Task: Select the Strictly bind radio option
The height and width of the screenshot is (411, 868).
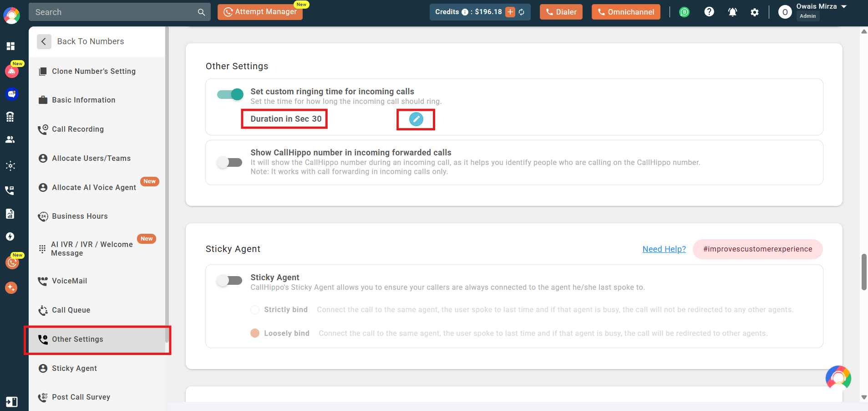Action: coord(255,310)
